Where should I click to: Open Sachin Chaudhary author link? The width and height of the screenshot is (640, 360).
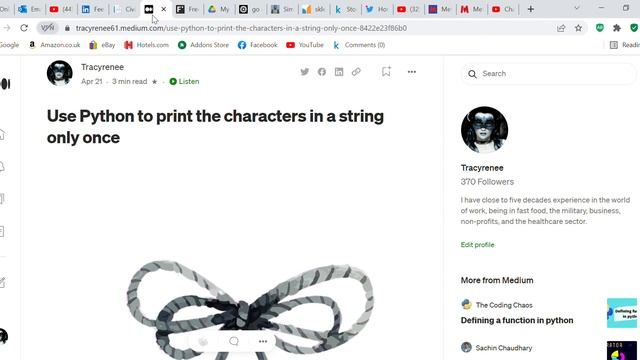[504, 348]
